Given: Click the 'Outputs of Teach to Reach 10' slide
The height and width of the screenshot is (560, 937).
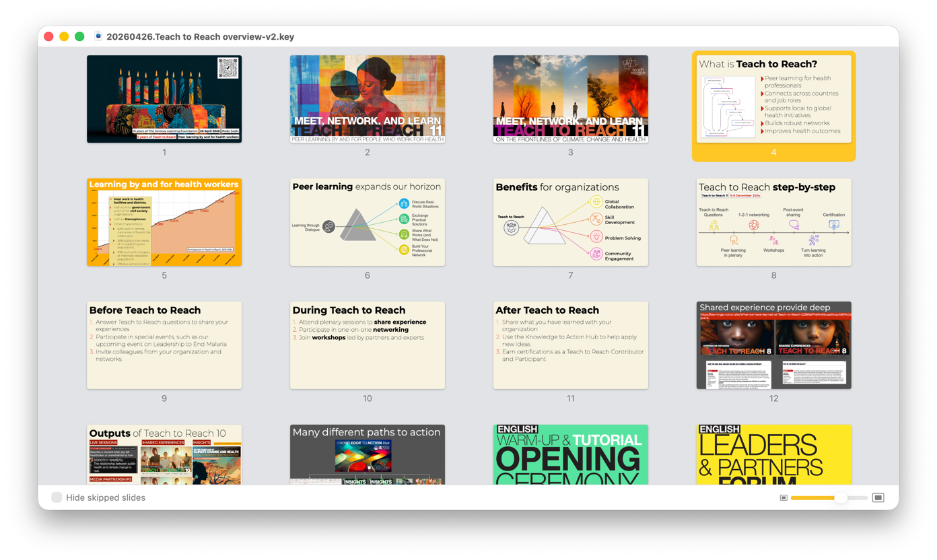Looking at the screenshot, I should [164, 455].
